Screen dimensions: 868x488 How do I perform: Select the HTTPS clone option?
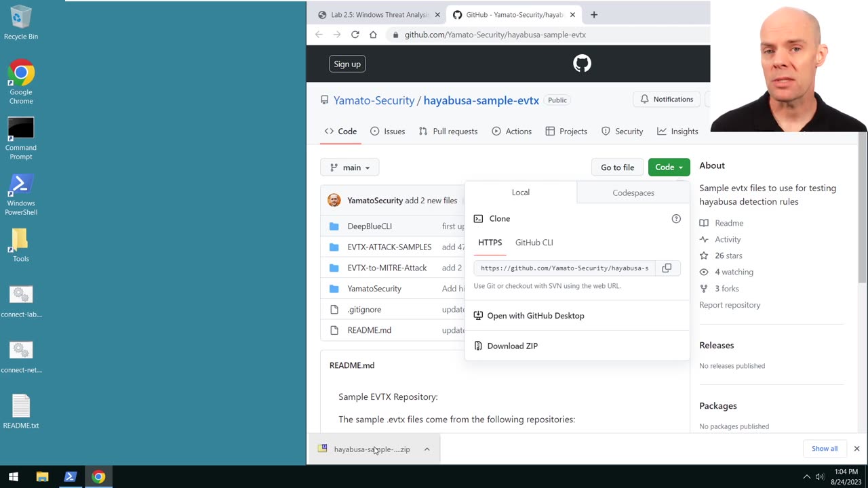(x=490, y=243)
